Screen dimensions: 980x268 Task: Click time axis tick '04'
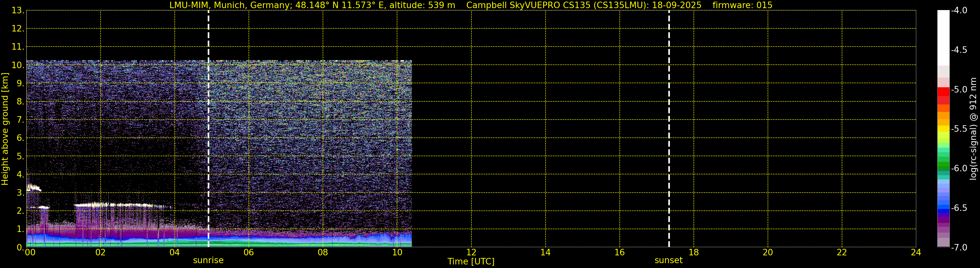click(175, 252)
